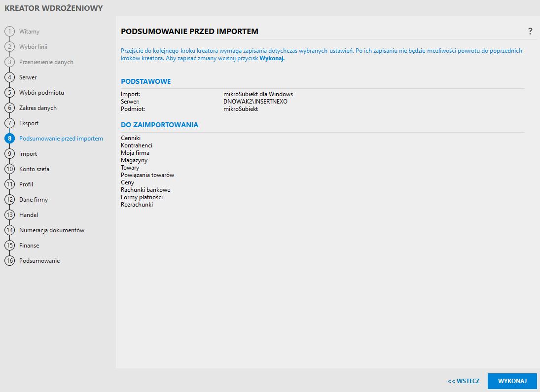Screen dimensions: 540x392
Task: Click the Moja firma list entry
Action: [x=135, y=152]
